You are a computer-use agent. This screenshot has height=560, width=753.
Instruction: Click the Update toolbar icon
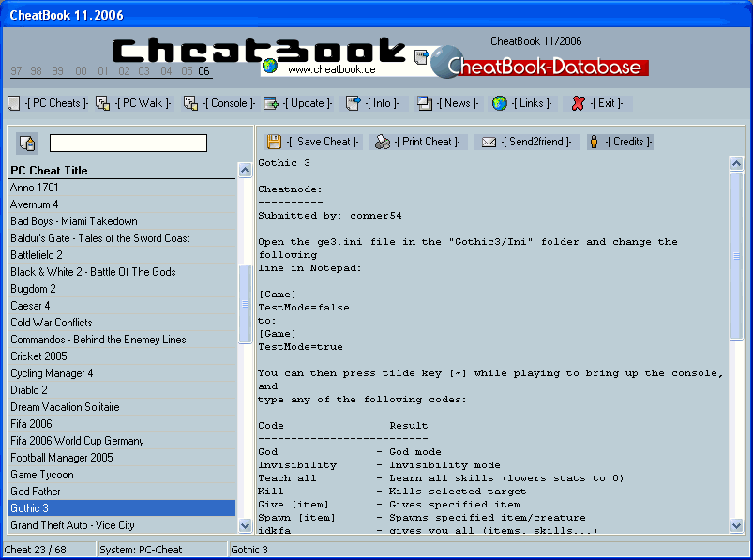[271, 103]
